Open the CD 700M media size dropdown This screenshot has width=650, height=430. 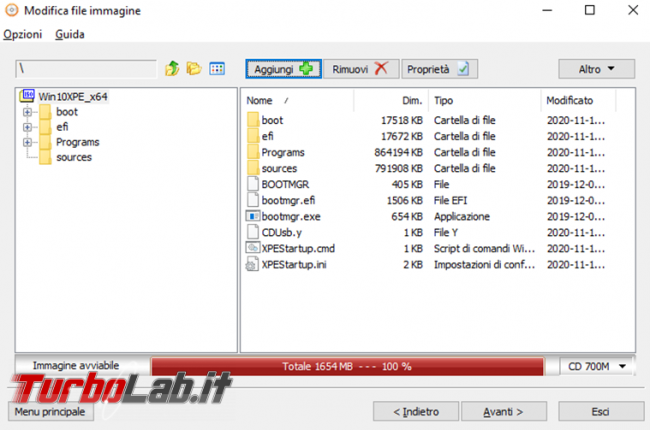(596, 366)
